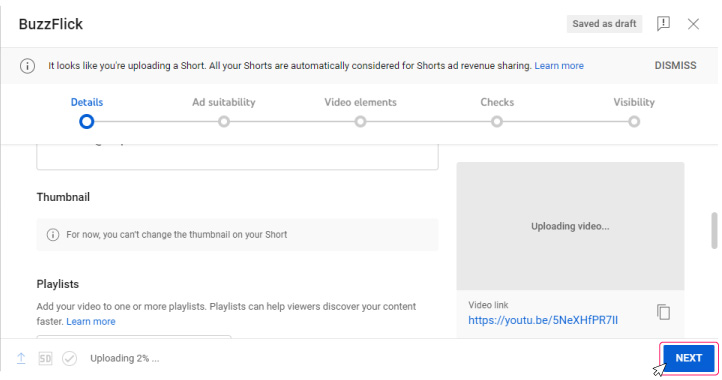Open Learn more about Shorts revenue
722x380 pixels.
tap(559, 66)
